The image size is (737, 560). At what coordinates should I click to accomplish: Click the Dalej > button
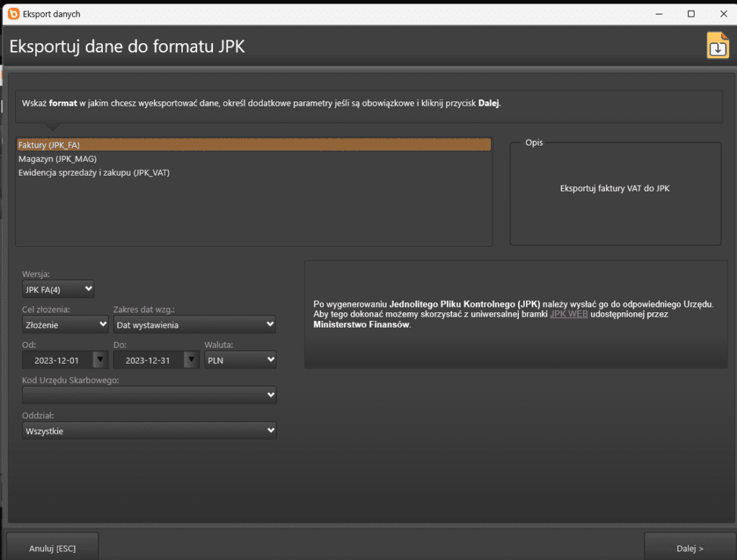tap(689, 548)
